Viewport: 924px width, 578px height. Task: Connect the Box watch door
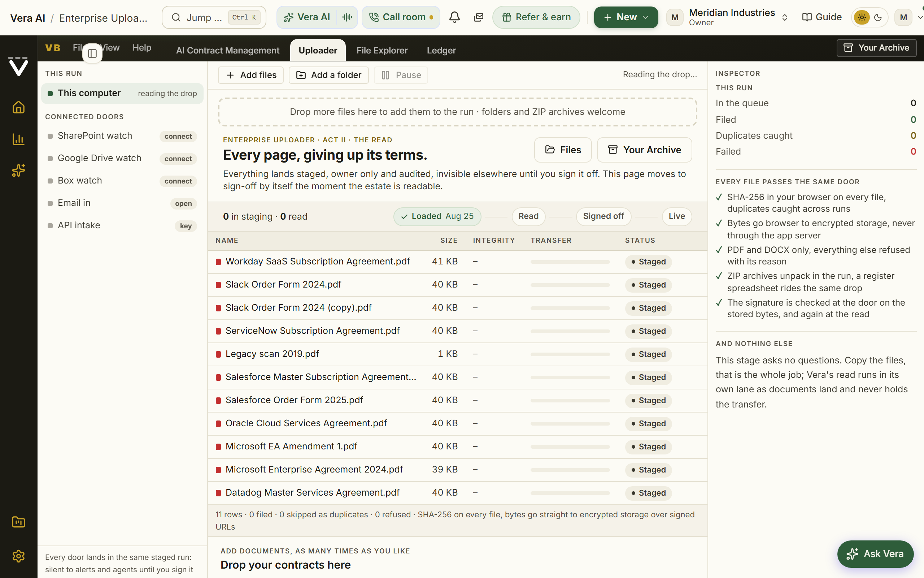(178, 181)
